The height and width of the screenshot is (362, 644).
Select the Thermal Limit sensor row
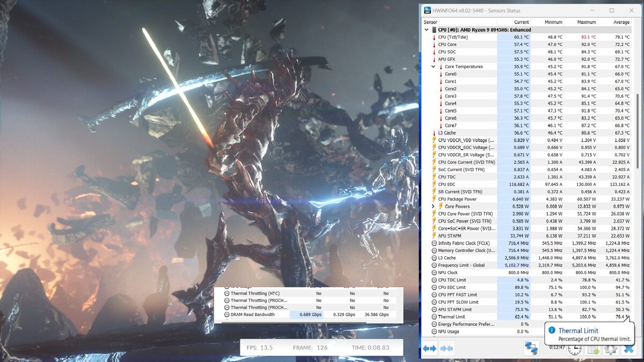point(451,317)
